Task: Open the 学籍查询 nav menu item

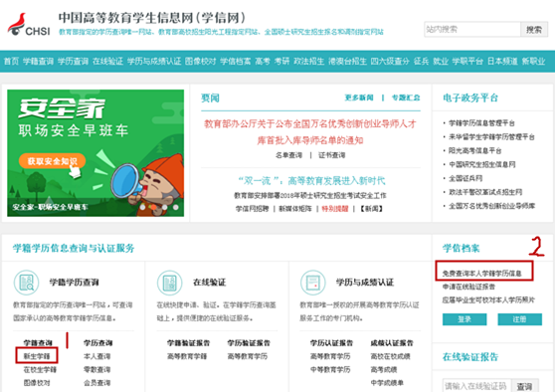Action: click(x=38, y=62)
